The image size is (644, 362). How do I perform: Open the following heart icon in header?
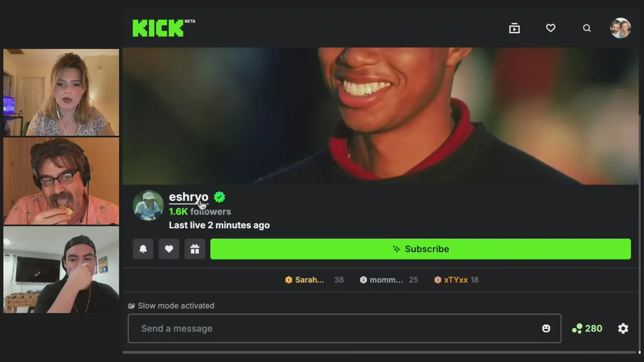550,28
